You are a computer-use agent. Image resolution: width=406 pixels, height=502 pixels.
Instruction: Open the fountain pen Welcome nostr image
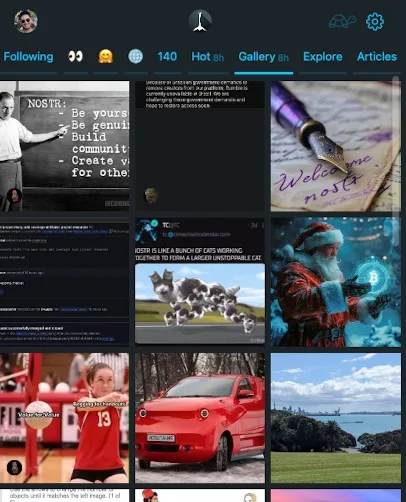(336, 146)
